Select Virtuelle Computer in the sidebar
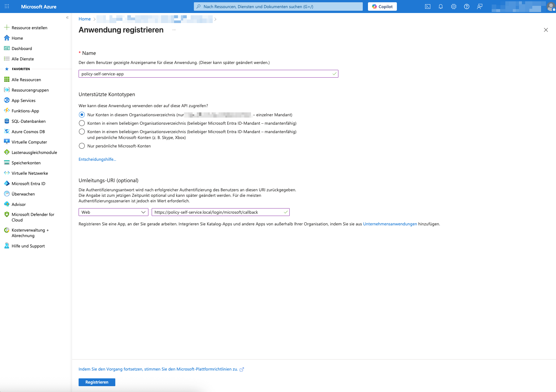 [29, 142]
